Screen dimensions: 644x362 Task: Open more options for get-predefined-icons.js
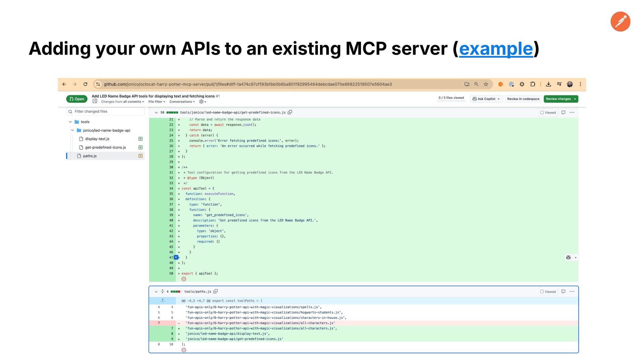tap(572, 113)
